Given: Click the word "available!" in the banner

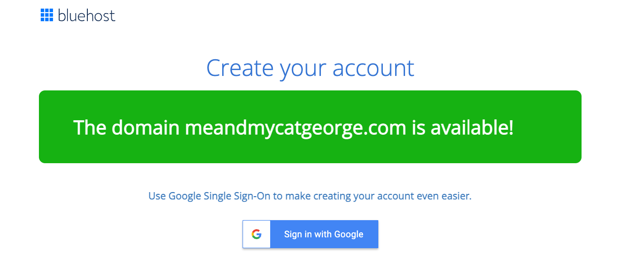Looking at the screenshot, I should click(x=472, y=128).
